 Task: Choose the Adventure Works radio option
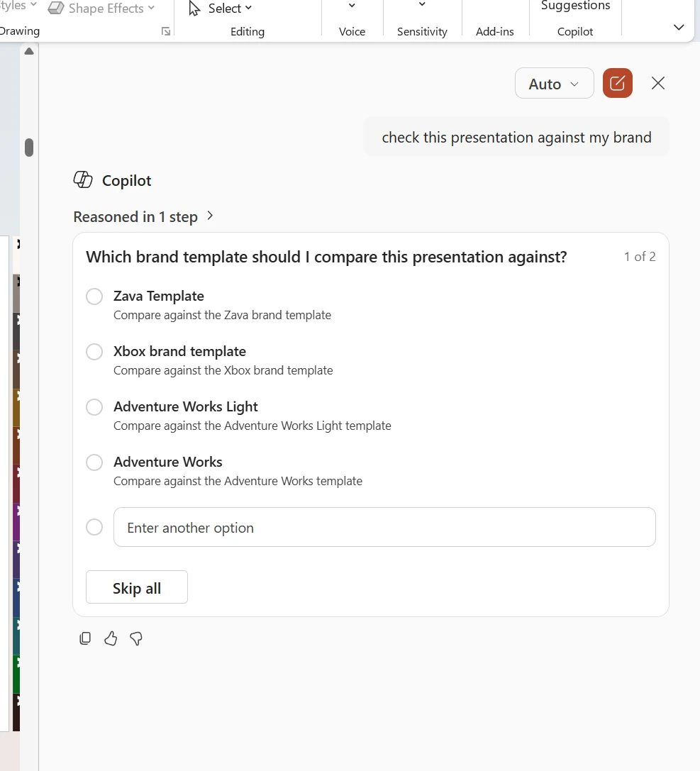click(x=94, y=462)
